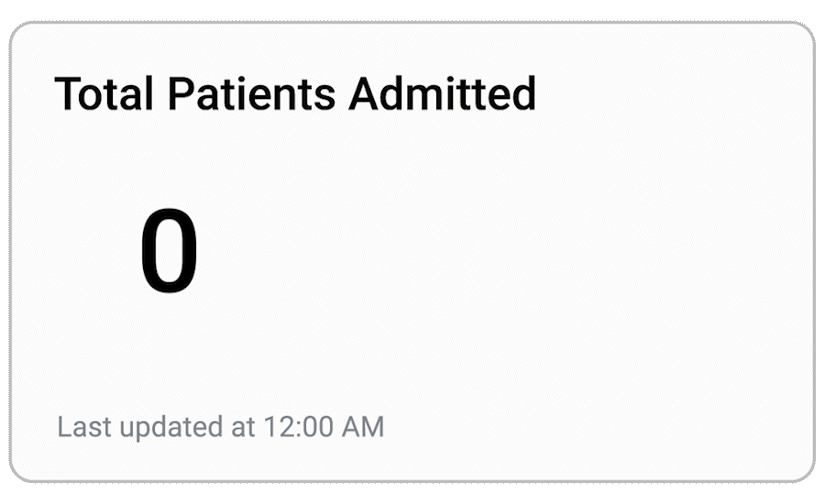Click the "AM" label in the timestamp
Screen dimensions: 825x504
tap(363, 427)
